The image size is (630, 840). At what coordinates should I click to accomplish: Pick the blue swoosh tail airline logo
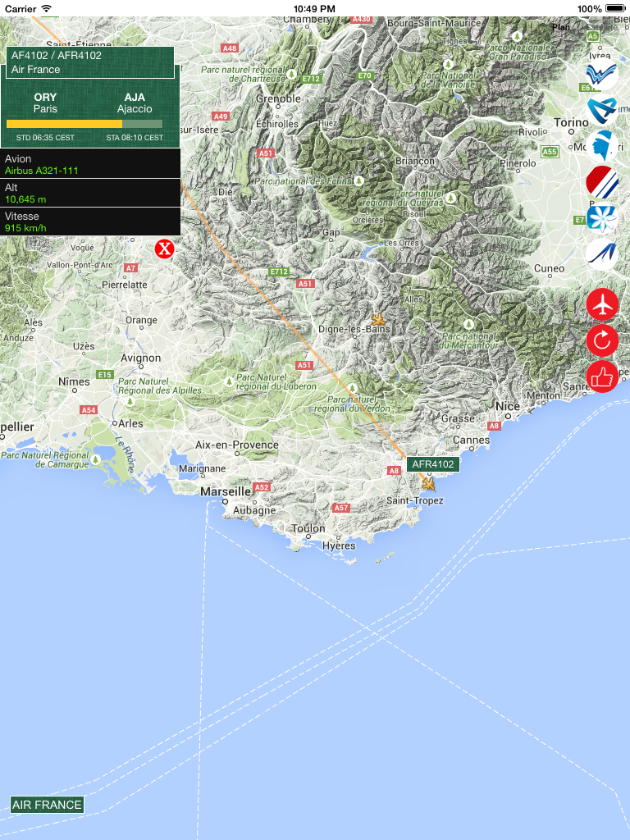click(601, 253)
